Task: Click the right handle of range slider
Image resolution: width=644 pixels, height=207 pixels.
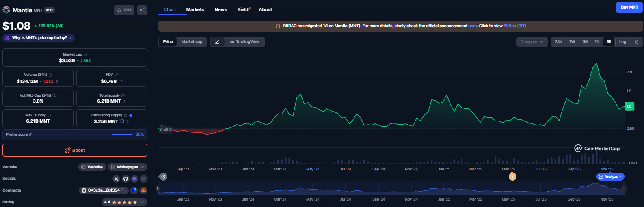Action: [624, 188]
